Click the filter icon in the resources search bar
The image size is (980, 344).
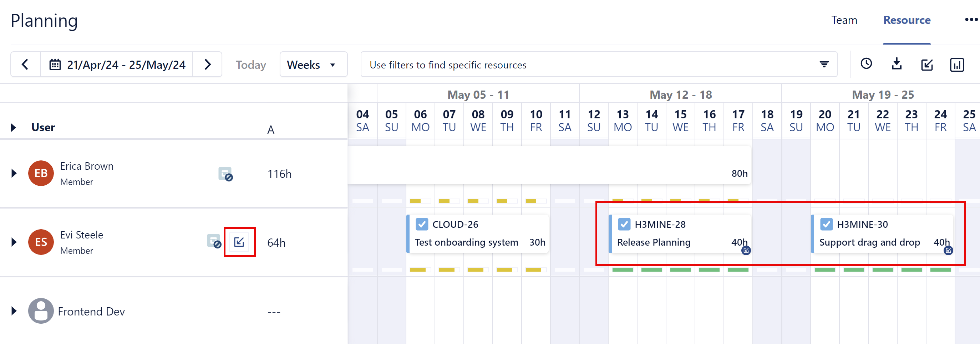pyautogui.click(x=824, y=64)
